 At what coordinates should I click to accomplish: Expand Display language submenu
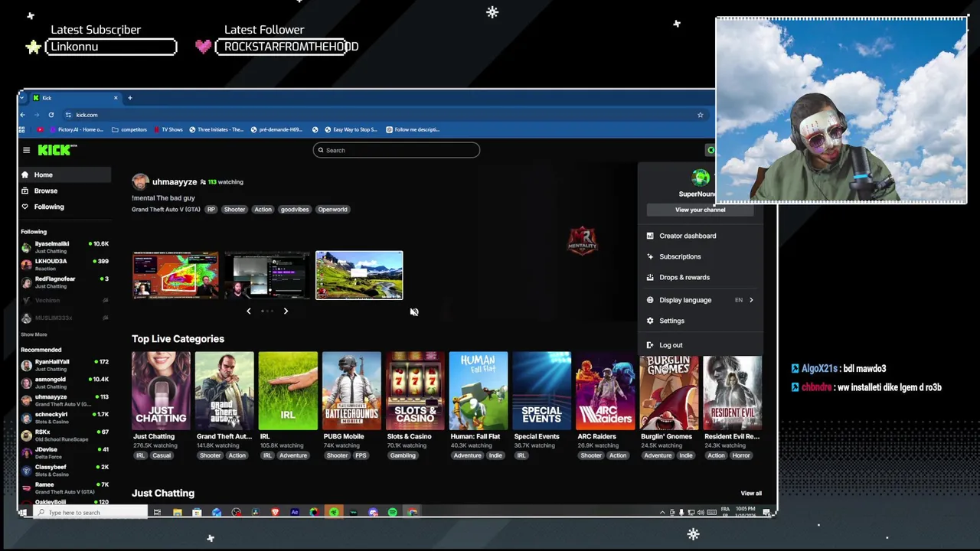point(700,300)
